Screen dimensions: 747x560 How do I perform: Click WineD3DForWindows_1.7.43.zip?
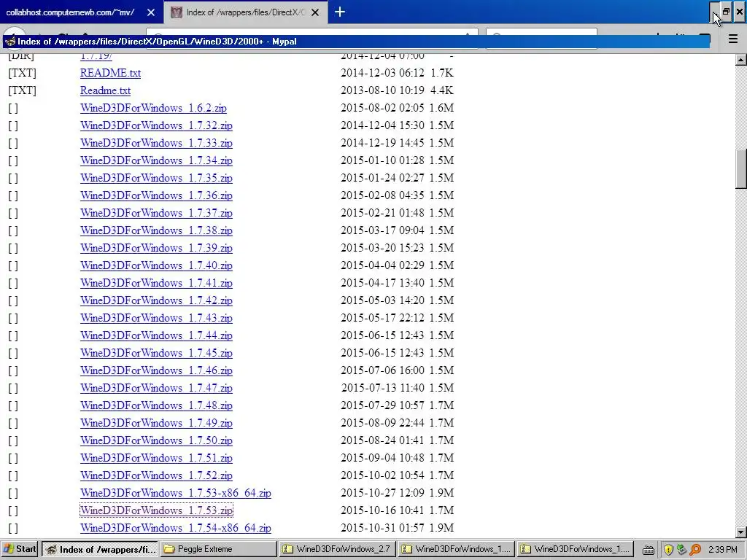156,318
